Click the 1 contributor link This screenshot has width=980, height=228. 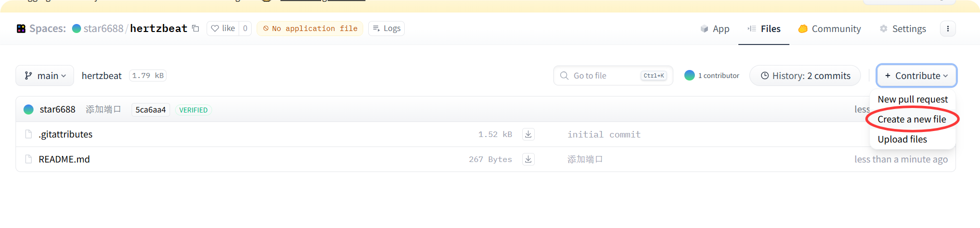point(712,75)
